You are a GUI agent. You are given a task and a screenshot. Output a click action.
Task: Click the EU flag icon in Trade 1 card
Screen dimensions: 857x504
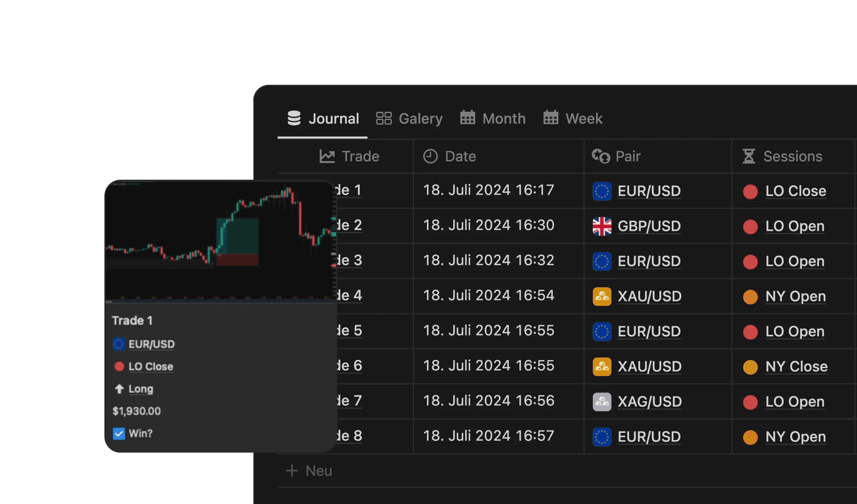(x=119, y=344)
